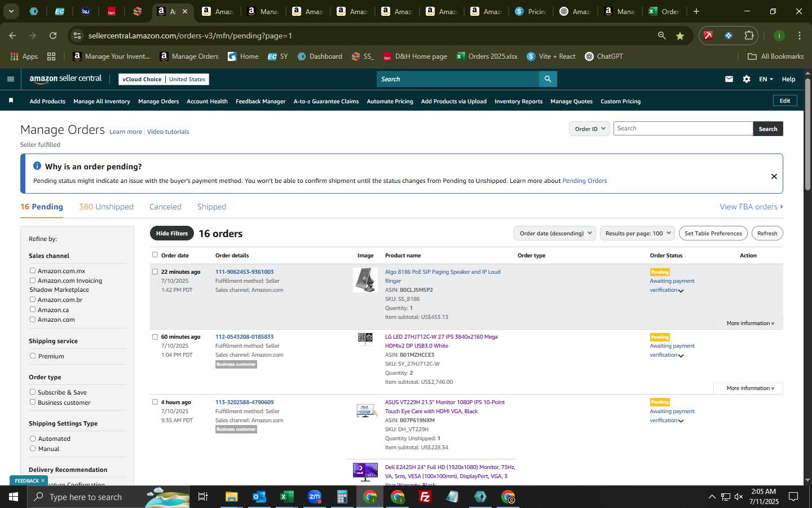The width and height of the screenshot is (812, 508).
Task: Click the order search text field
Action: 683,129
